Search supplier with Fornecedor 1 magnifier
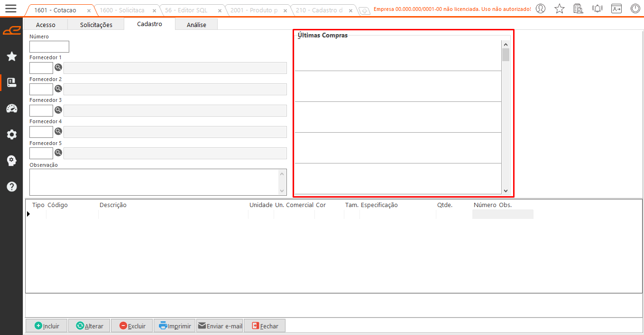 click(58, 68)
